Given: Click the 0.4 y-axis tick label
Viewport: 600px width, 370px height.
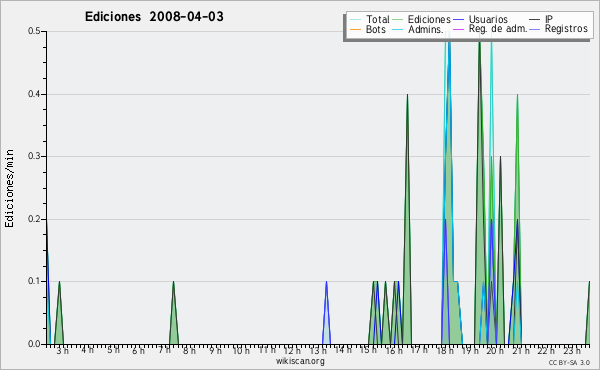Looking at the screenshot, I should pyautogui.click(x=34, y=94).
